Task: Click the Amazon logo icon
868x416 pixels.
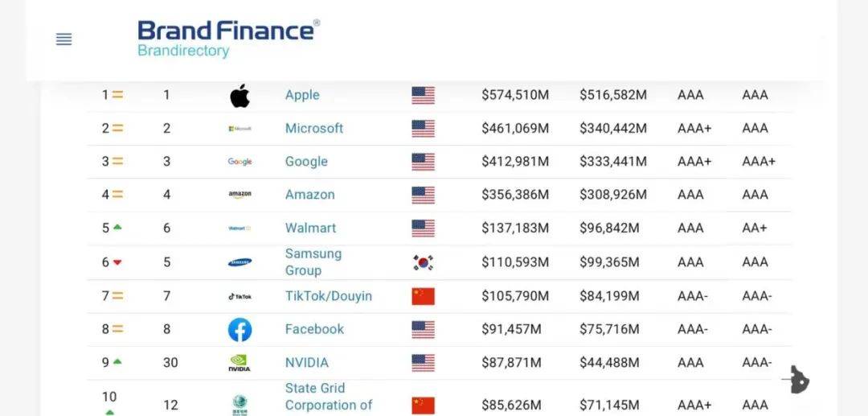Action: (x=240, y=195)
